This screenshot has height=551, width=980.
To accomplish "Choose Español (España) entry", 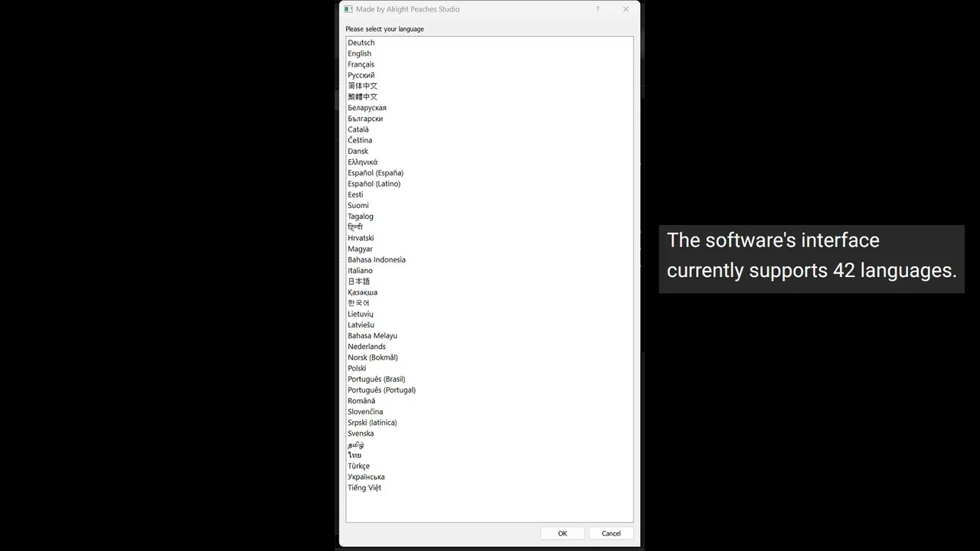I will (x=375, y=173).
